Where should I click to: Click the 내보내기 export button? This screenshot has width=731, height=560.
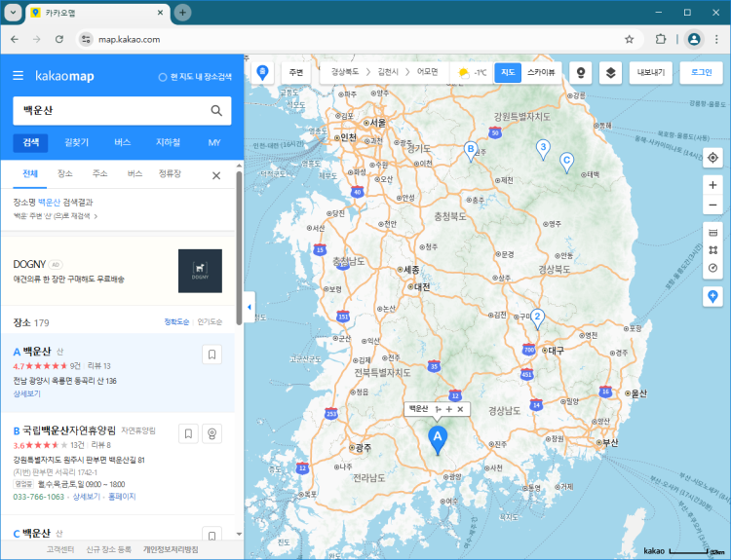point(651,73)
